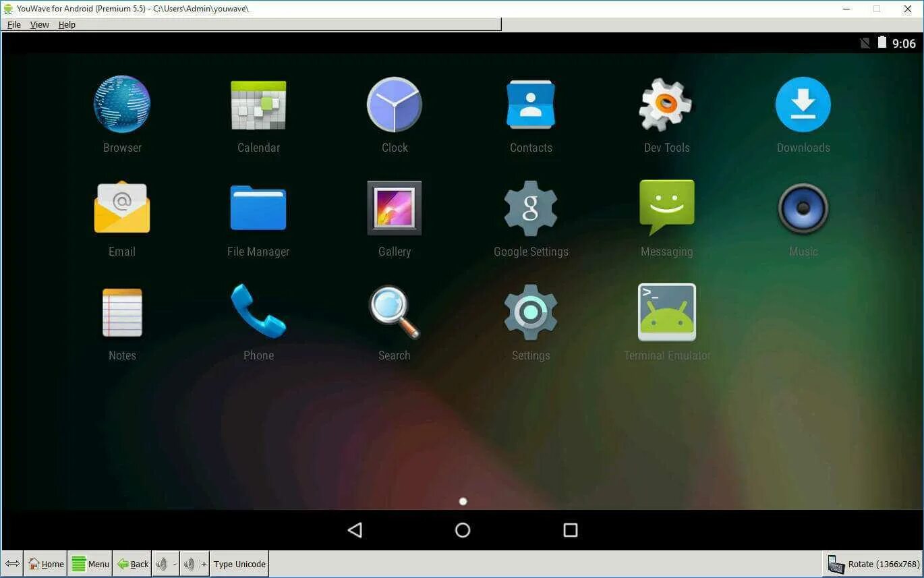Launch the Phone dialer app
This screenshot has height=578, width=924.
point(258,311)
